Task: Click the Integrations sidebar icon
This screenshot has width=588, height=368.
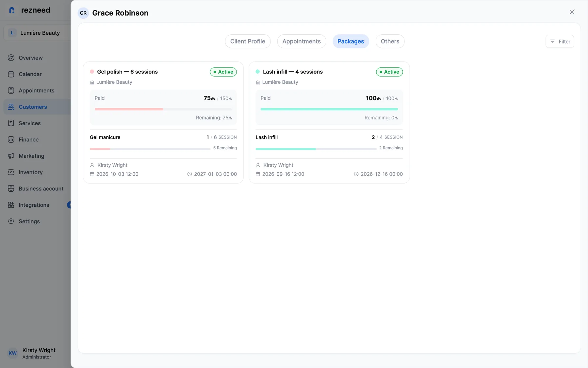Action: click(x=11, y=205)
